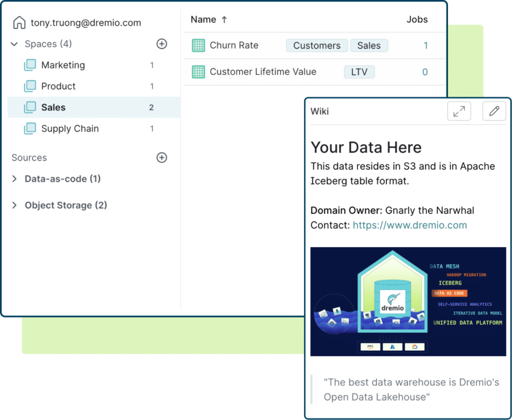Click the Sales space icon
Screen dimensions: 512x420
pos(29,107)
